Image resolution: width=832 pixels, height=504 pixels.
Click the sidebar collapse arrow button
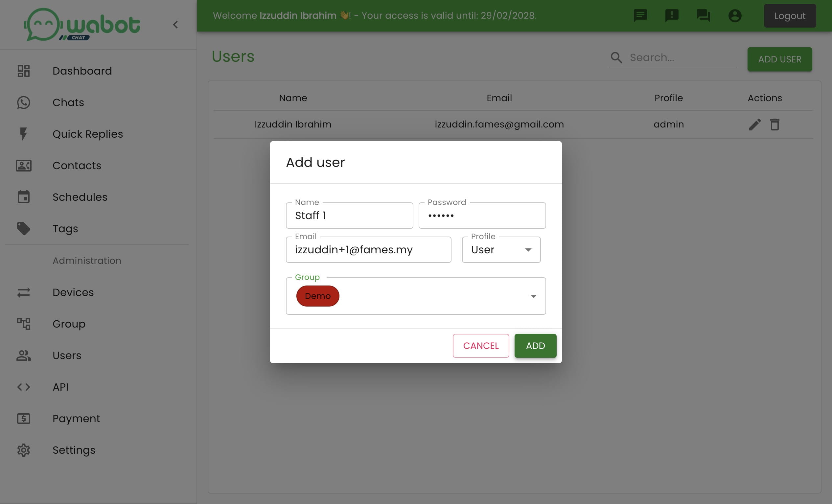175,24
